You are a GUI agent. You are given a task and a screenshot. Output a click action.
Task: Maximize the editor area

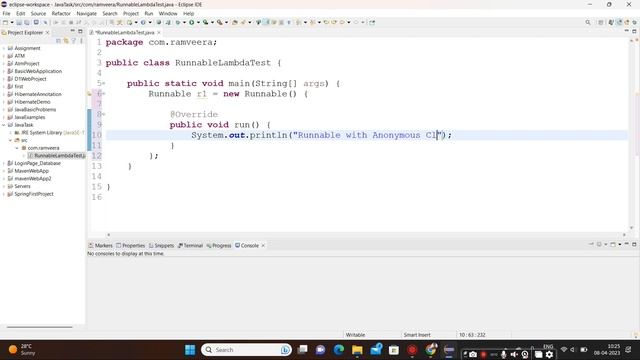click(634, 31)
